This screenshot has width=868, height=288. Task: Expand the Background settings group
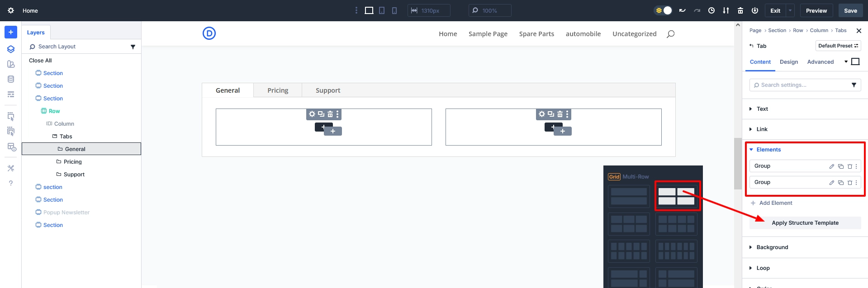[x=772, y=247]
